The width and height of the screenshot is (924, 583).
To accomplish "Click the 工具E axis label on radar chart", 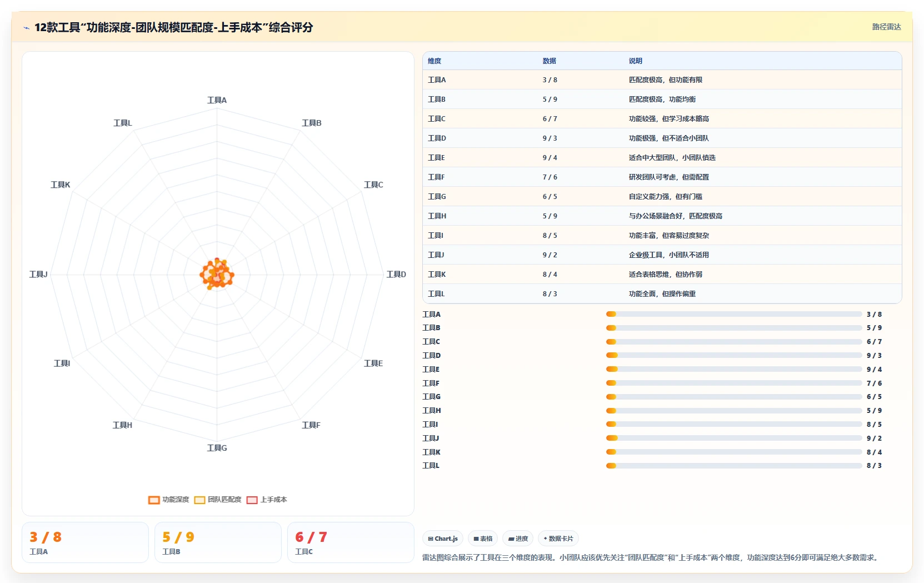I will [x=373, y=363].
